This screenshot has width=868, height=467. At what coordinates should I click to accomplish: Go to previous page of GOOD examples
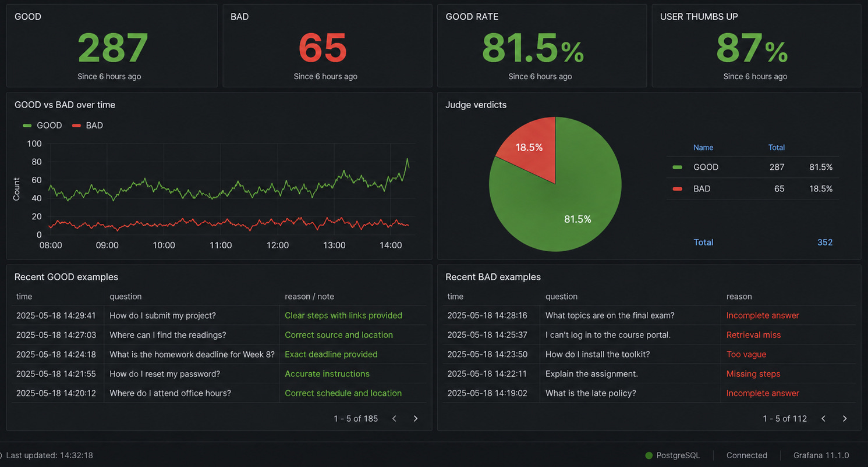click(394, 418)
